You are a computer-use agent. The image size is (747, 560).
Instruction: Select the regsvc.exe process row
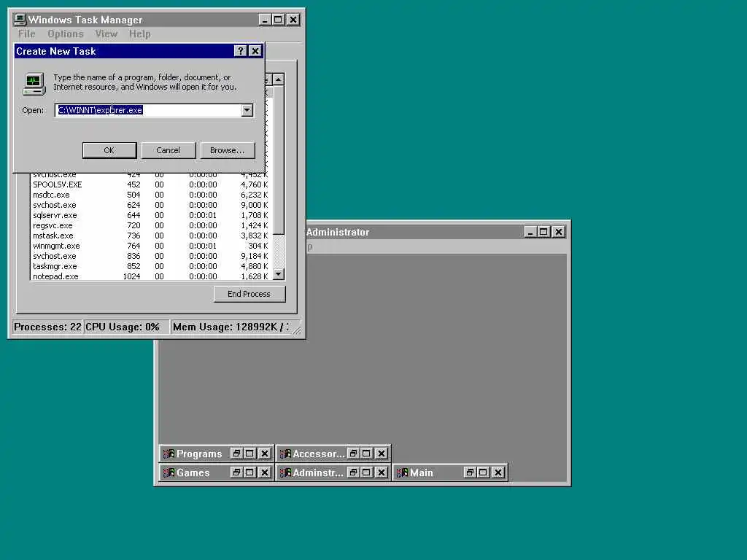click(150, 225)
